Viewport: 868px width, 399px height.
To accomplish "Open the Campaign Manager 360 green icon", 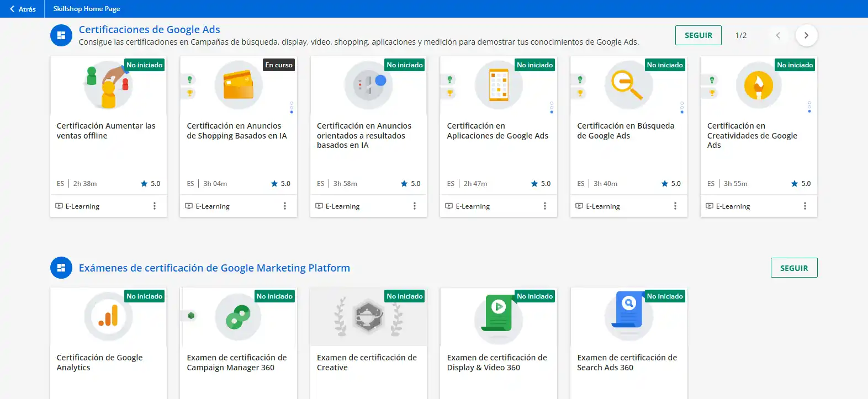I will pyautogui.click(x=239, y=316).
